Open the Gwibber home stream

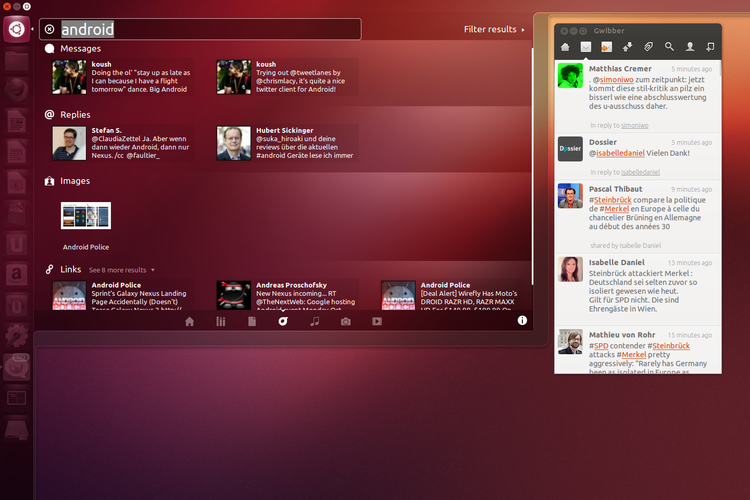(x=565, y=47)
